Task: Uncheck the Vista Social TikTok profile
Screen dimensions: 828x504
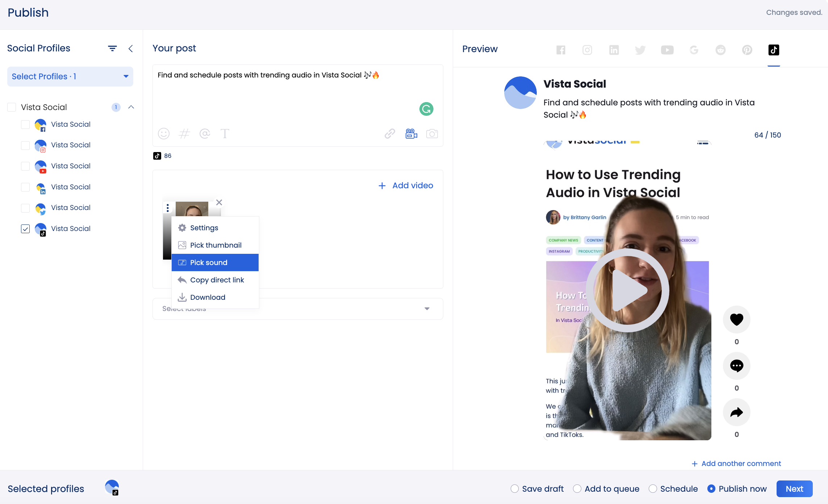Action: tap(25, 229)
